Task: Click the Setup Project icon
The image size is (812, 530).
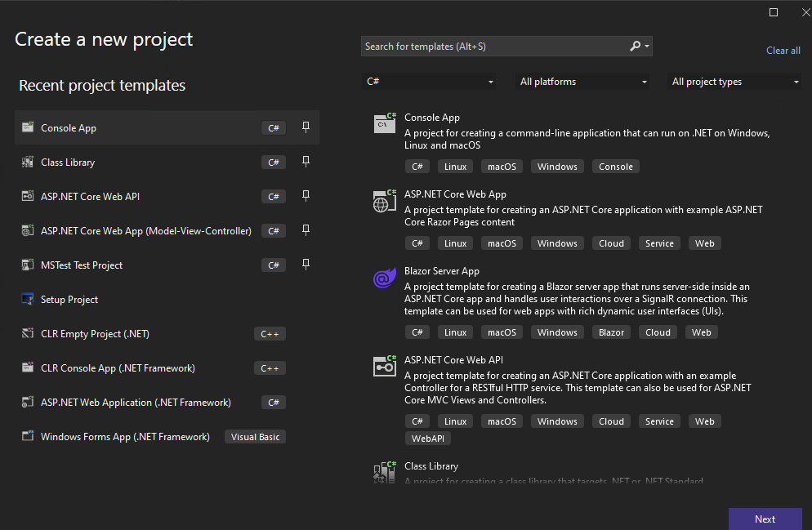Action: pos(28,299)
